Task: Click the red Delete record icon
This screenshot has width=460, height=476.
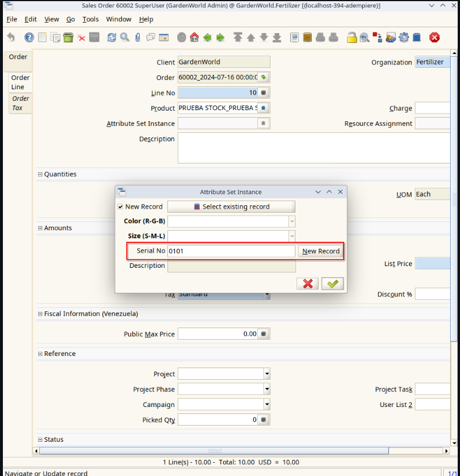Action: [81, 38]
